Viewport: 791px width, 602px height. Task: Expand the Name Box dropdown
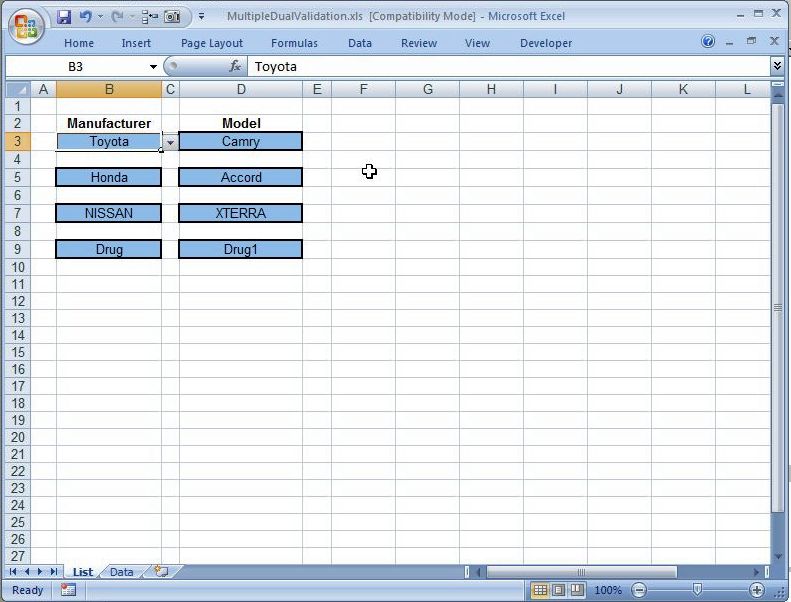pyautogui.click(x=154, y=66)
